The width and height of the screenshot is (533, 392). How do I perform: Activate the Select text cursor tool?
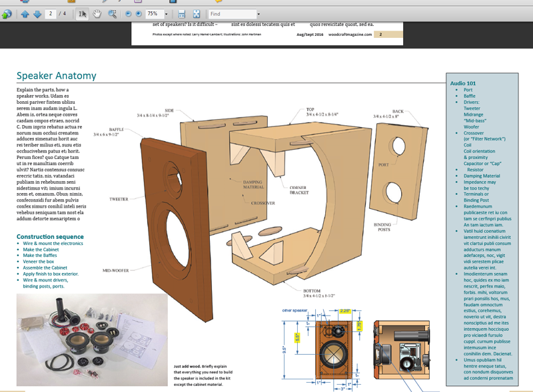click(82, 14)
